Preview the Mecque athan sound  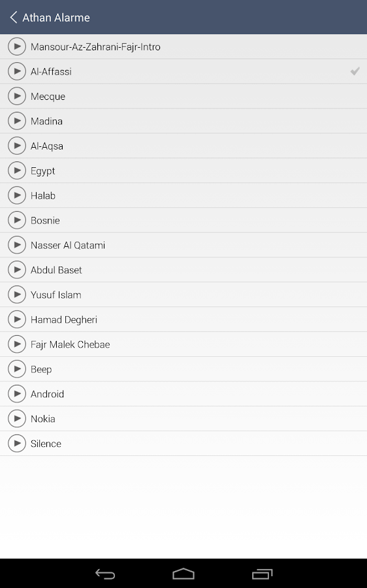point(17,96)
